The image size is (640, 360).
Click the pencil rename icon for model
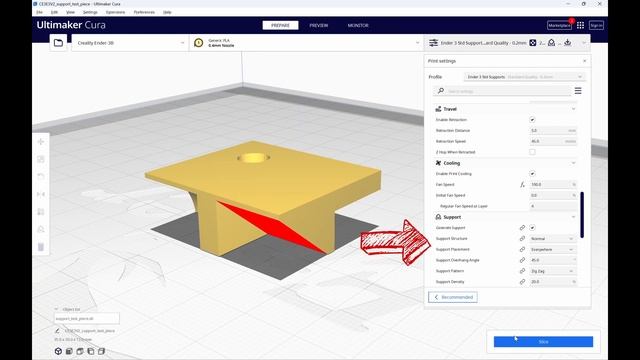[x=58, y=331]
